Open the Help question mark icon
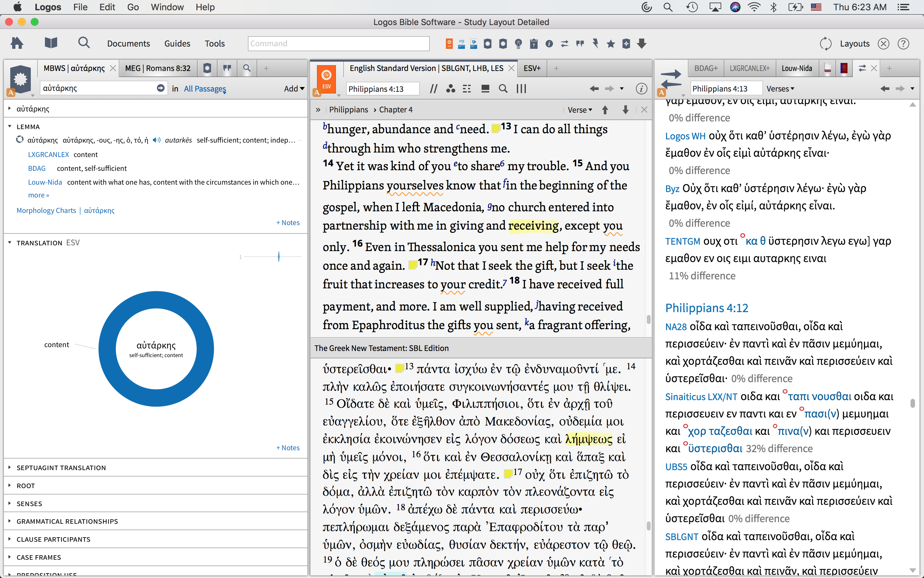The width and height of the screenshot is (924, 578). 903,44
